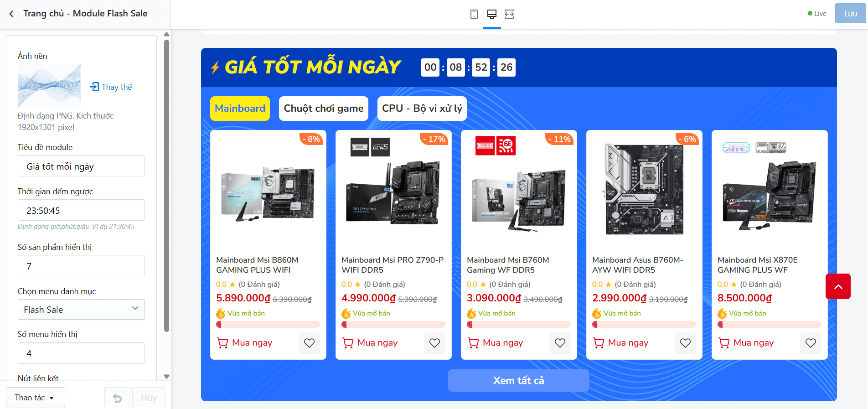Add Msi X870E GAMING PLUS to wishlist
Image resolution: width=868 pixels, height=409 pixels.
pyautogui.click(x=811, y=343)
